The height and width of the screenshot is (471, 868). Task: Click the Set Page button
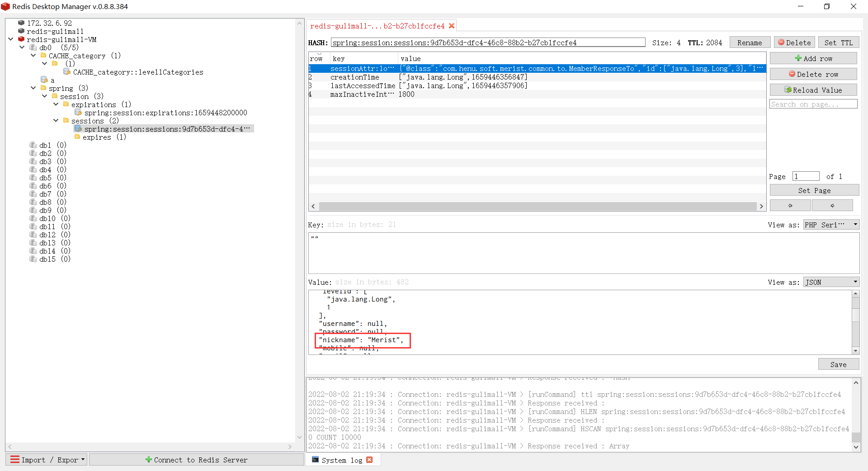pyautogui.click(x=814, y=190)
